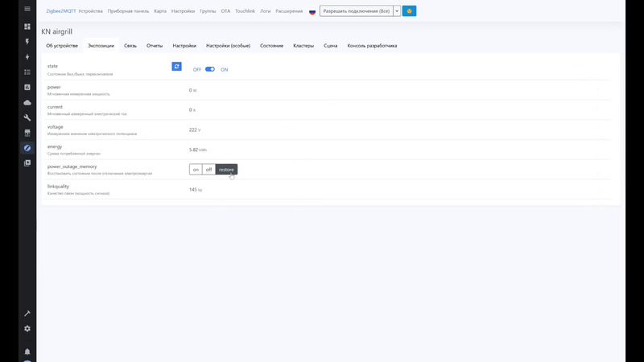Open the Zigbee2MQTT home link
The width and height of the screenshot is (644, 362).
point(60,11)
